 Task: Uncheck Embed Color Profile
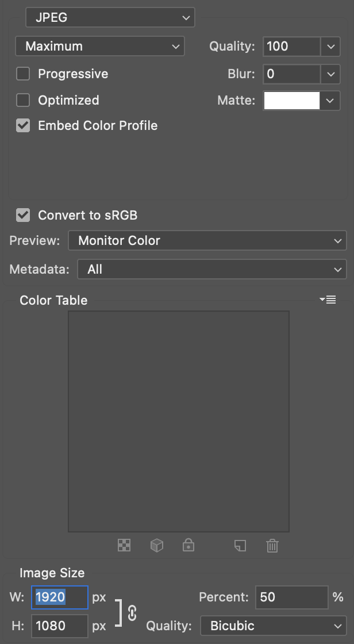coord(23,125)
